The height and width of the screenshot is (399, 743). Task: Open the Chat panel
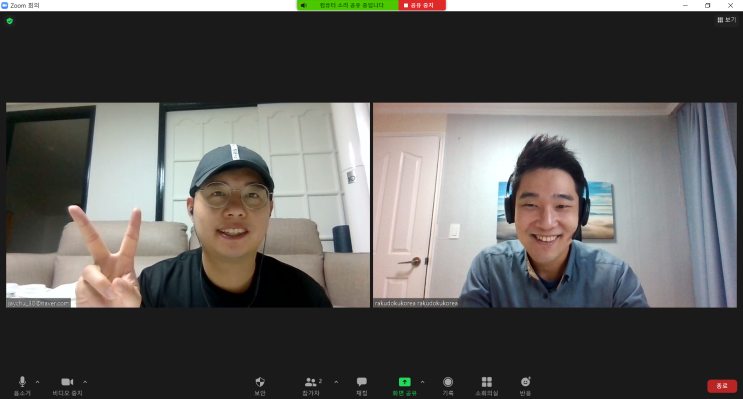[x=362, y=386]
